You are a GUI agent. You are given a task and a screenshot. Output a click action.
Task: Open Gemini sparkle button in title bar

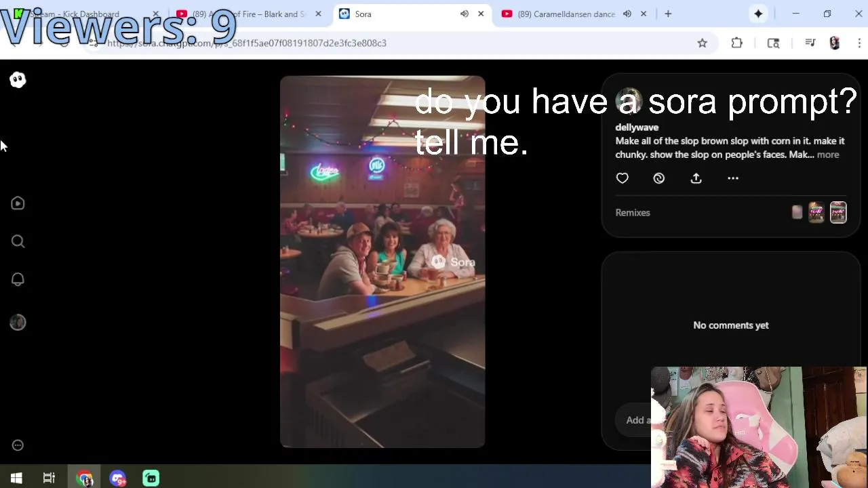(x=758, y=14)
